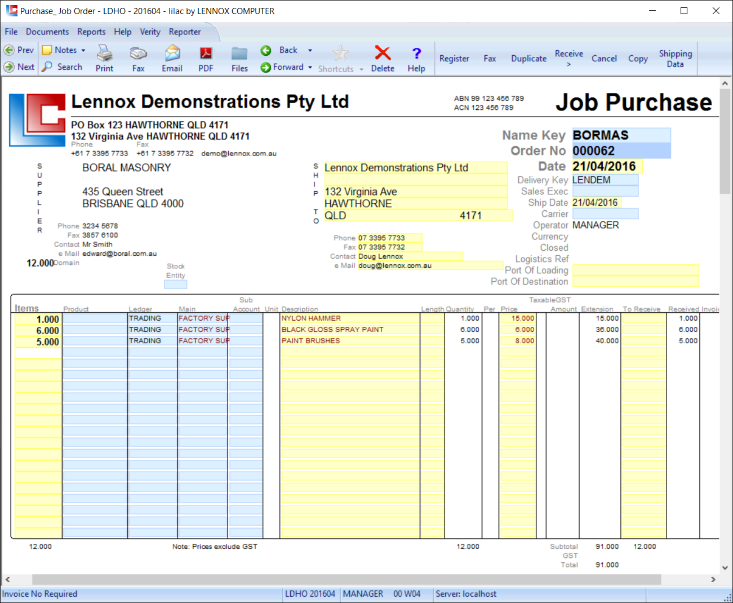Open the File menu
The height and width of the screenshot is (603, 733).
click(x=11, y=32)
